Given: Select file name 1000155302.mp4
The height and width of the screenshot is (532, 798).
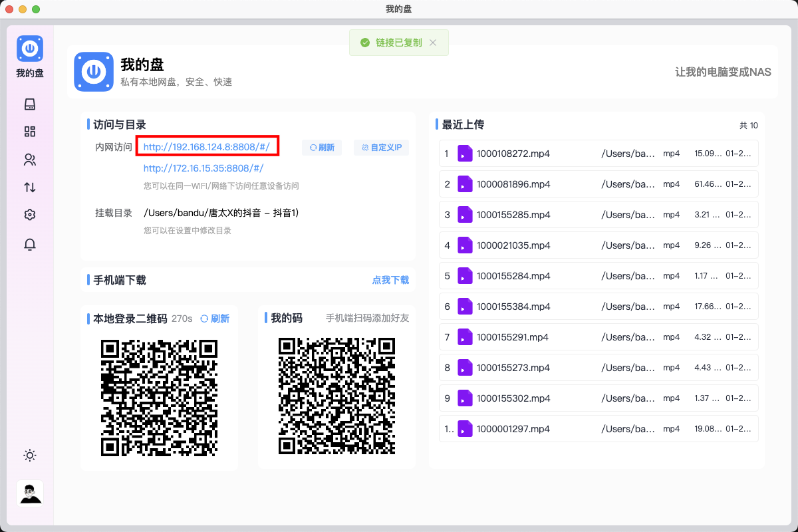Looking at the screenshot, I should coord(513,398).
